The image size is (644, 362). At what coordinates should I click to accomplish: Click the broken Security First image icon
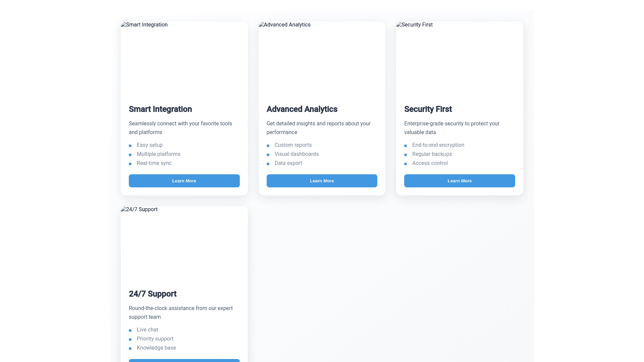pyautogui.click(x=399, y=24)
